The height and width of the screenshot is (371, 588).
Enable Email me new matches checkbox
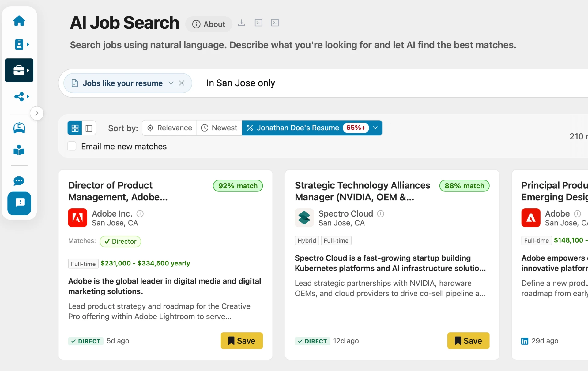72,146
